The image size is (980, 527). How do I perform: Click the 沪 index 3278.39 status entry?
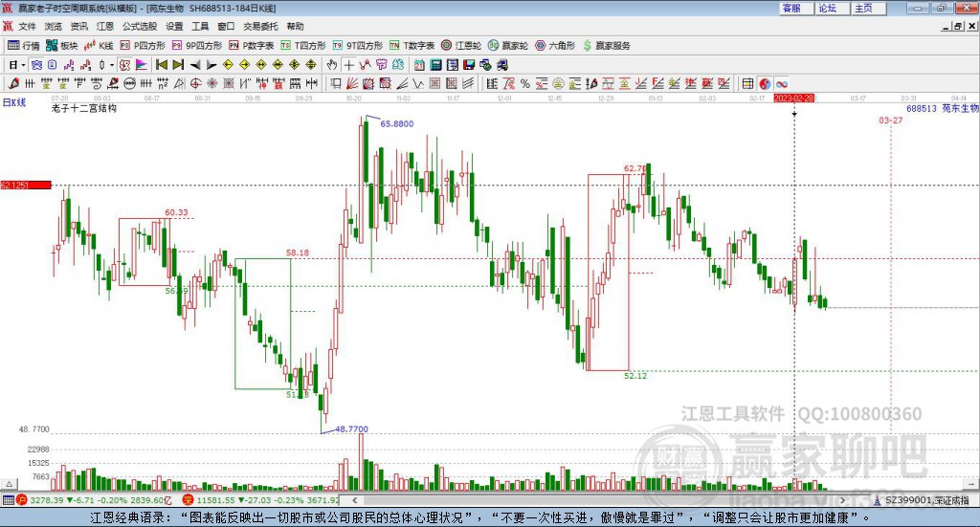[x=94, y=500]
